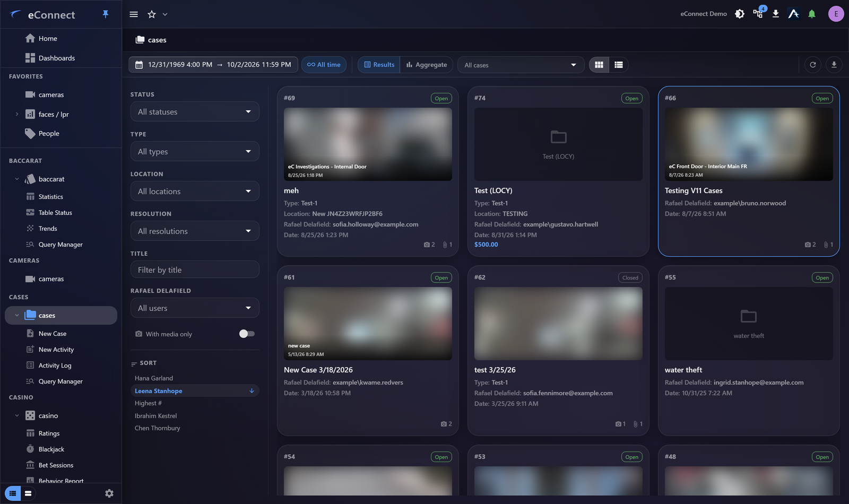Sort by Leena Stanhope
Screen dimensions: 849x504
coord(195,390)
